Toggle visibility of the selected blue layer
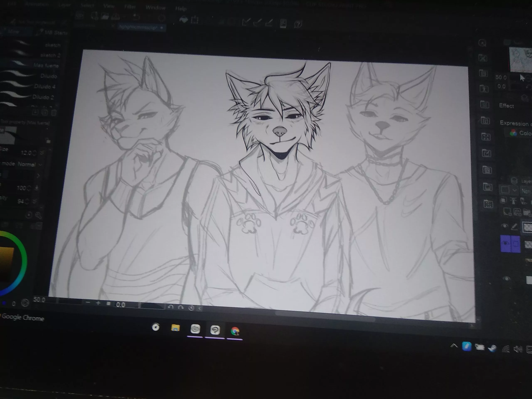 point(506,243)
